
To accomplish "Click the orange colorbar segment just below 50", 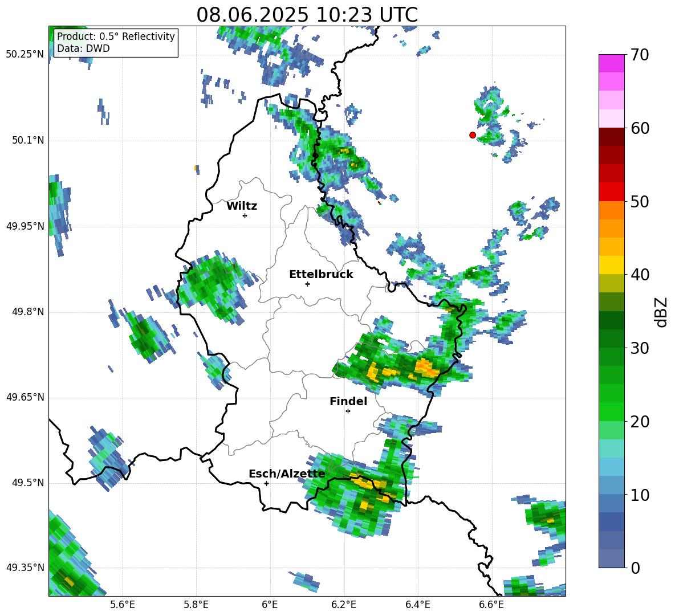I will click(611, 210).
